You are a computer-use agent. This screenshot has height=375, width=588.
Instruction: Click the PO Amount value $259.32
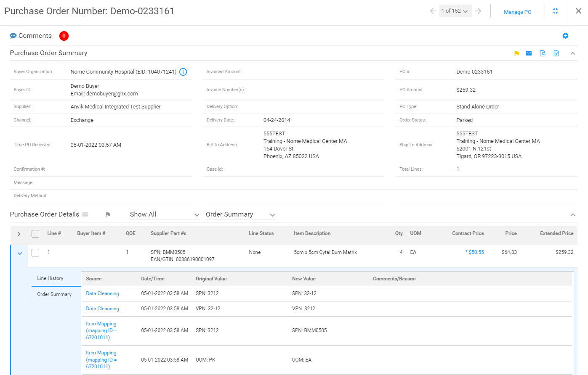tap(466, 90)
